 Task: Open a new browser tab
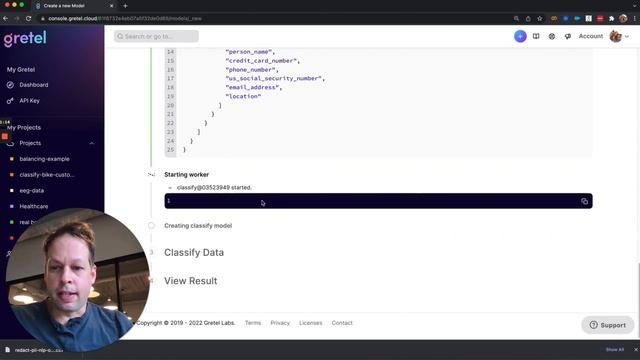125,6
